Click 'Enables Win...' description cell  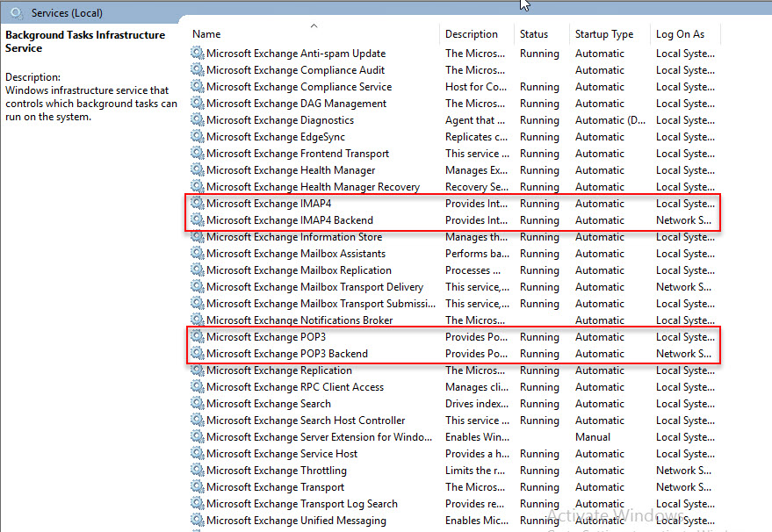pyautogui.click(x=477, y=437)
